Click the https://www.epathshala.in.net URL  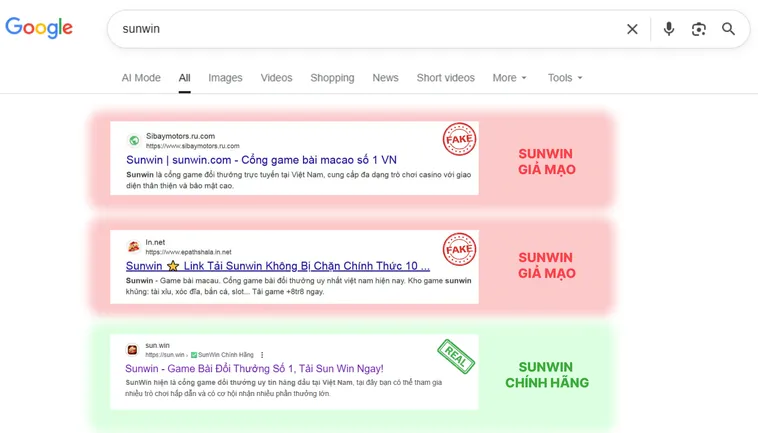point(189,252)
